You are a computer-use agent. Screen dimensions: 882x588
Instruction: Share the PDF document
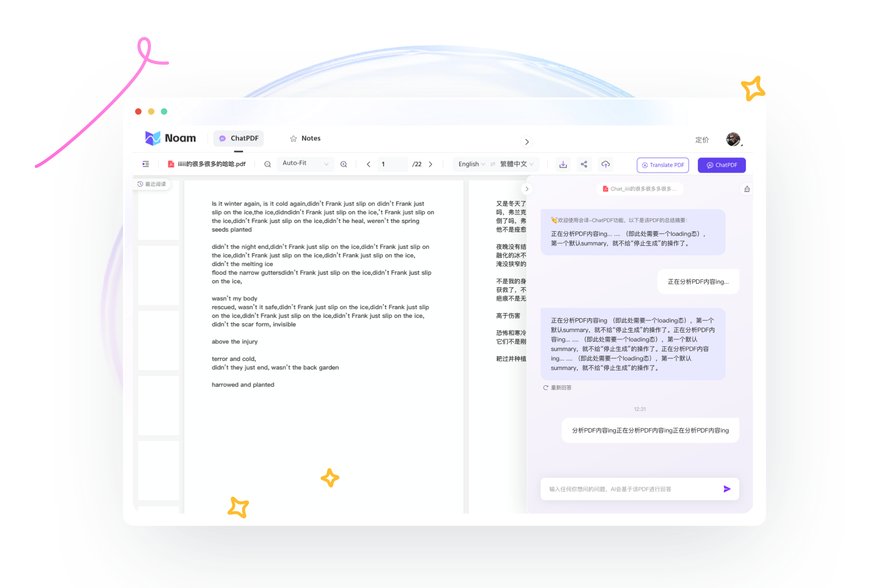[x=584, y=164]
